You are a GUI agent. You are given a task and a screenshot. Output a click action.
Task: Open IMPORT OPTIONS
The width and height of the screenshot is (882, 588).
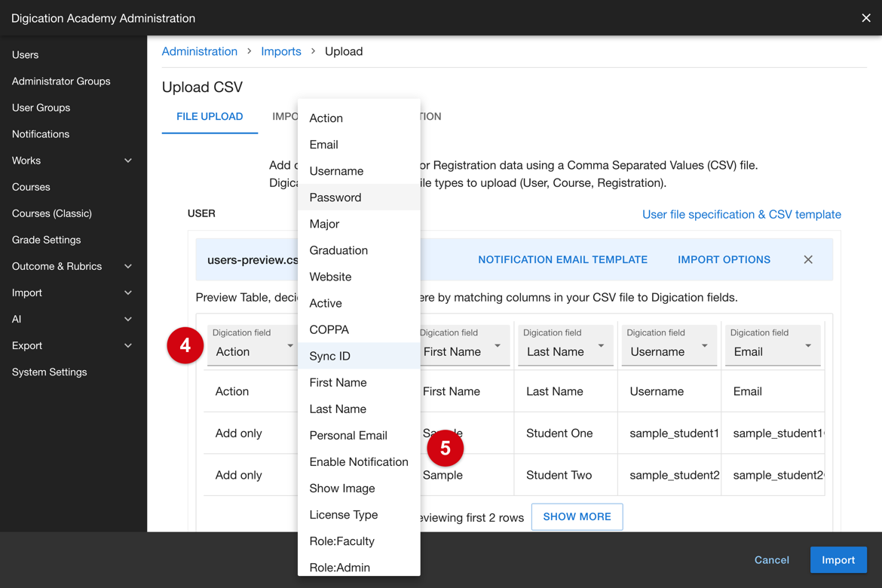click(724, 259)
